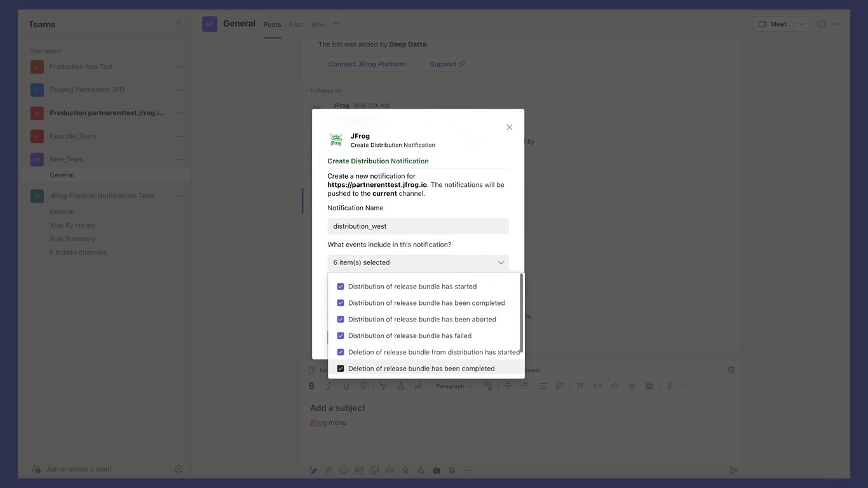Select the General channel under New_Team
The width and height of the screenshot is (868, 488).
tap(62, 175)
